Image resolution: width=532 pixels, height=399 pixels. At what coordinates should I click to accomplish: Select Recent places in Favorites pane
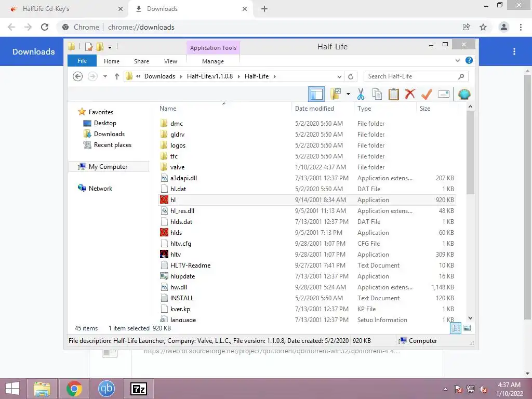tap(112, 145)
